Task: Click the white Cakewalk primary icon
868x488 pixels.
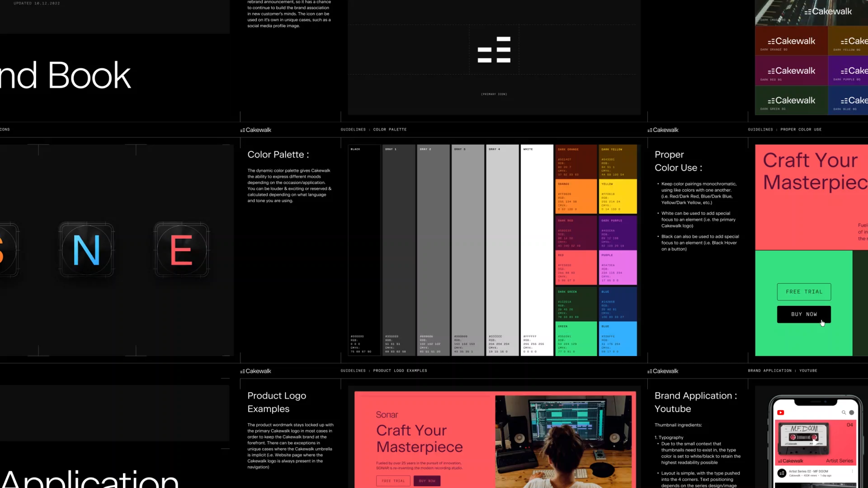Action: click(x=494, y=50)
